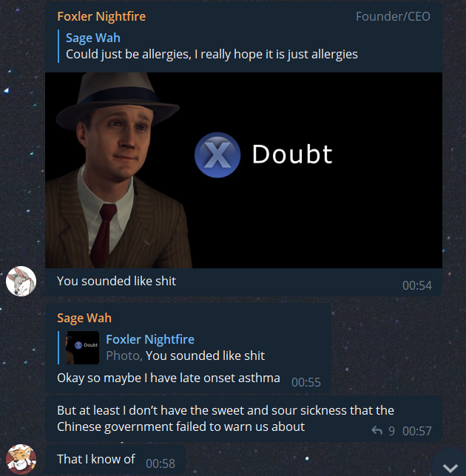
Task: Open Foxler Nightfire's white fox avatar
Action: click(21, 281)
